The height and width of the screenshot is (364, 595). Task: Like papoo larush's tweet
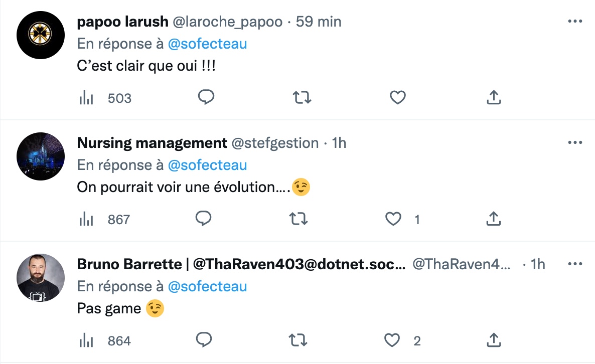pos(397,97)
